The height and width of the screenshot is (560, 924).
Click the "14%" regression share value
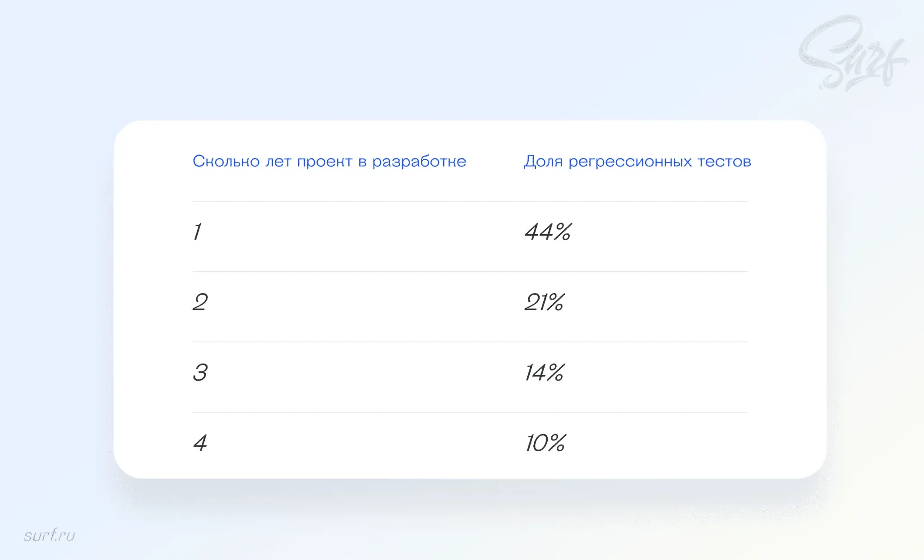(x=544, y=373)
